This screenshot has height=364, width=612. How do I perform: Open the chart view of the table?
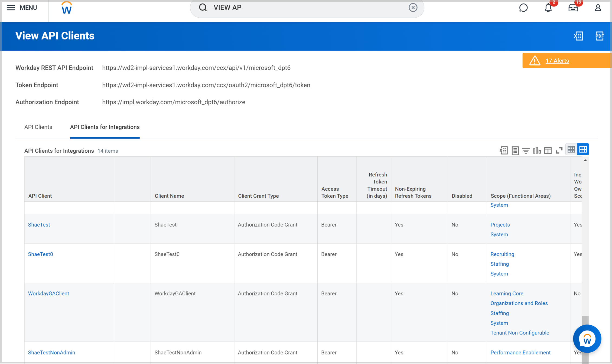[x=537, y=150]
